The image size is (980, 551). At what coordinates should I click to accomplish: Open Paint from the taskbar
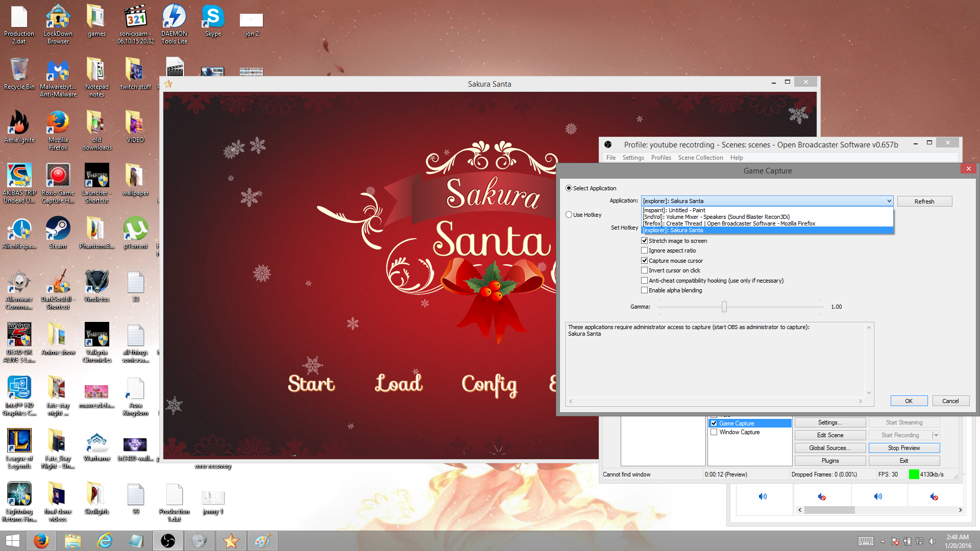(x=262, y=541)
